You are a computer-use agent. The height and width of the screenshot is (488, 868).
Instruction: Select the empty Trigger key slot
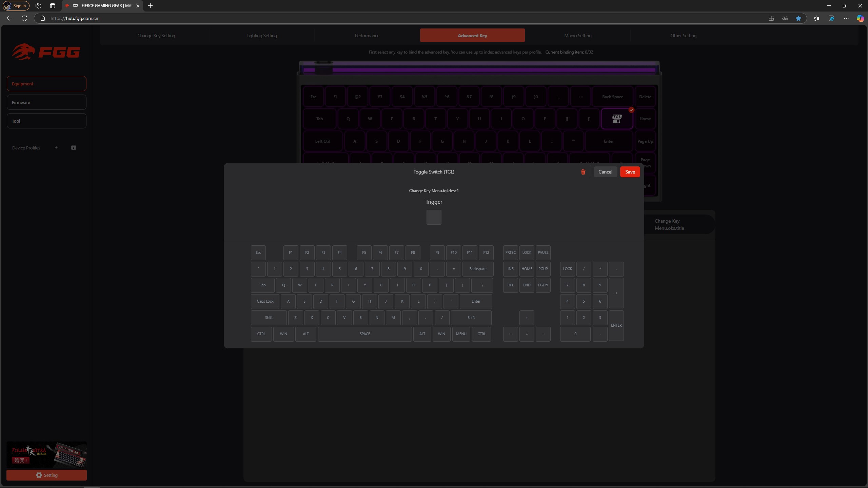434,217
